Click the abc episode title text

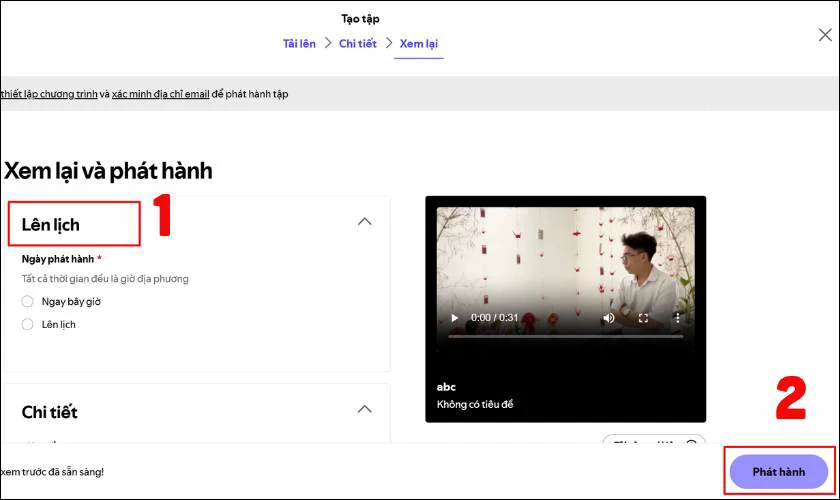[x=446, y=386]
